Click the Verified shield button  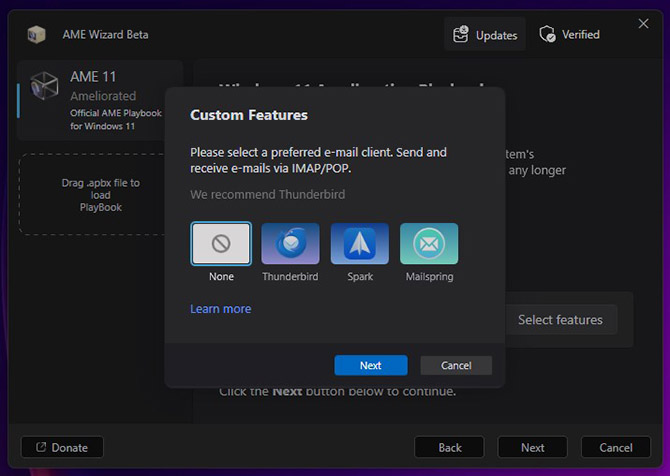point(570,35)
